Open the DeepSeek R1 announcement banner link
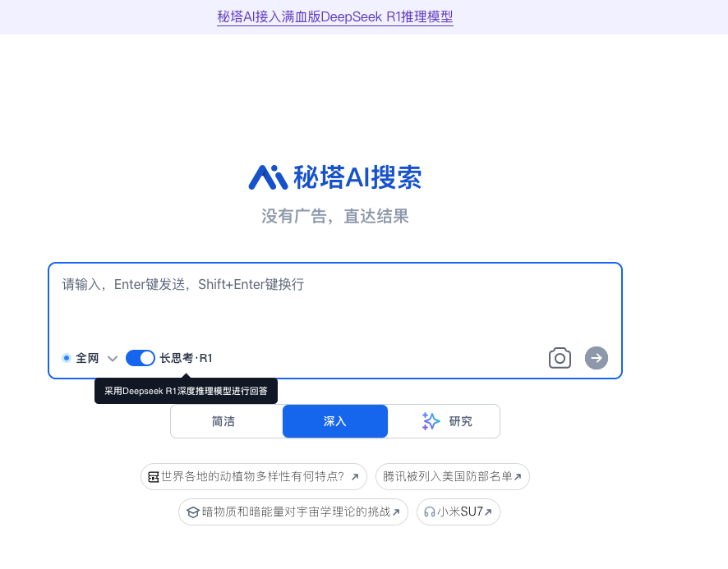 click(x=335, y=16)
